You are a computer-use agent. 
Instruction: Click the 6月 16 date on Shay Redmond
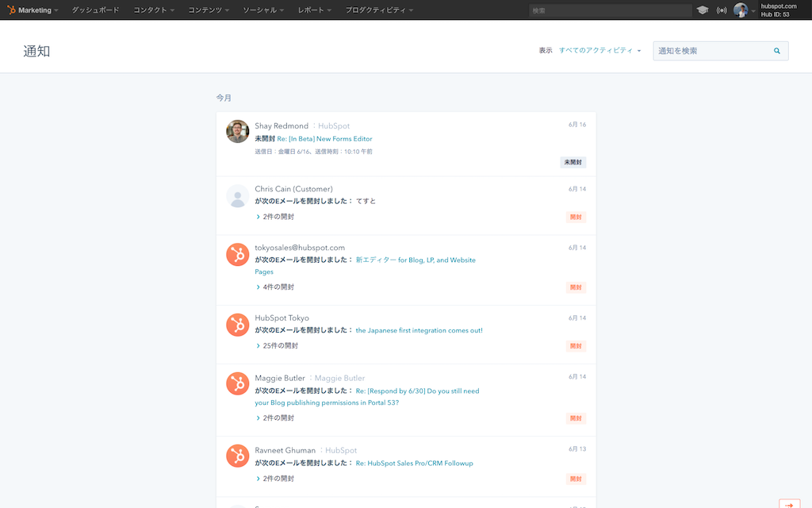click(x=577, y=125)
